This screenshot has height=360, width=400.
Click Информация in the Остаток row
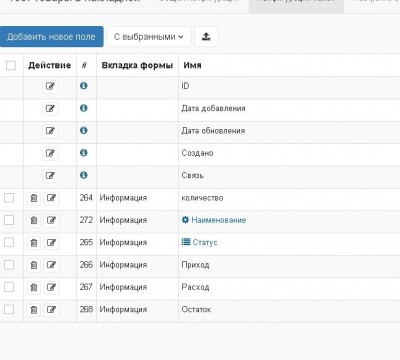point(123,310)
